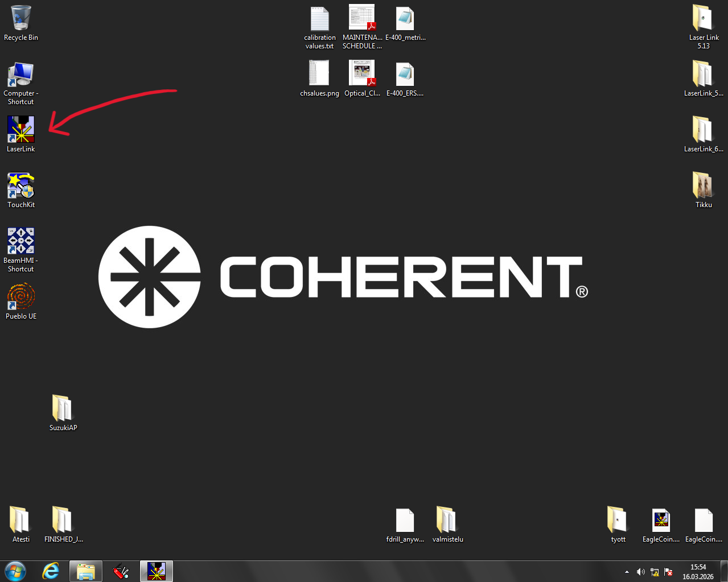Launch Internet Explorer from the taskbar

51,571
